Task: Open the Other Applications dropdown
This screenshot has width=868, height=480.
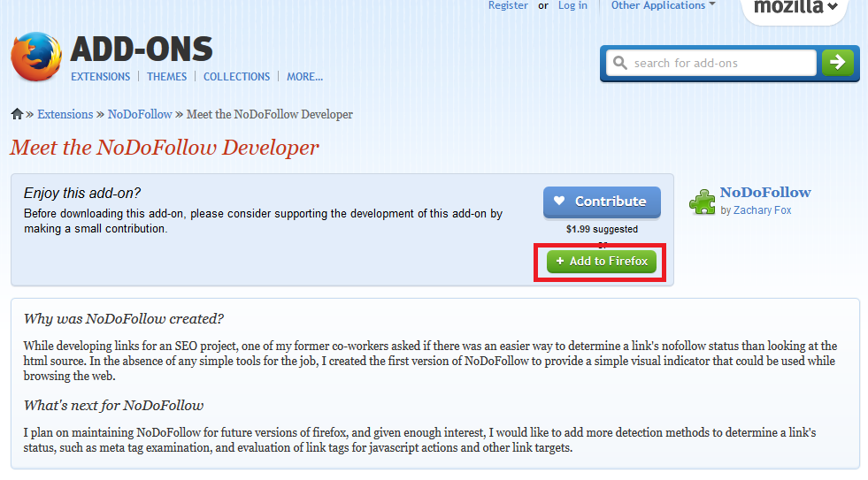Action: pyautogui.click(x=664, y=5)
